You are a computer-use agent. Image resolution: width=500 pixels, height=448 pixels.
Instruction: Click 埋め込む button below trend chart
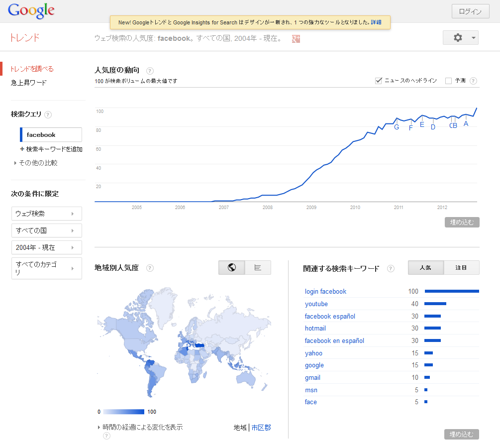(x=462, y=223)
